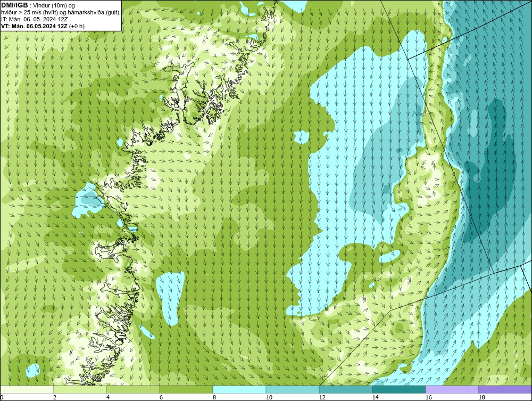Click the '(+0 h)' forecast offset text
The image size is (532, 401).
(77, 26)
